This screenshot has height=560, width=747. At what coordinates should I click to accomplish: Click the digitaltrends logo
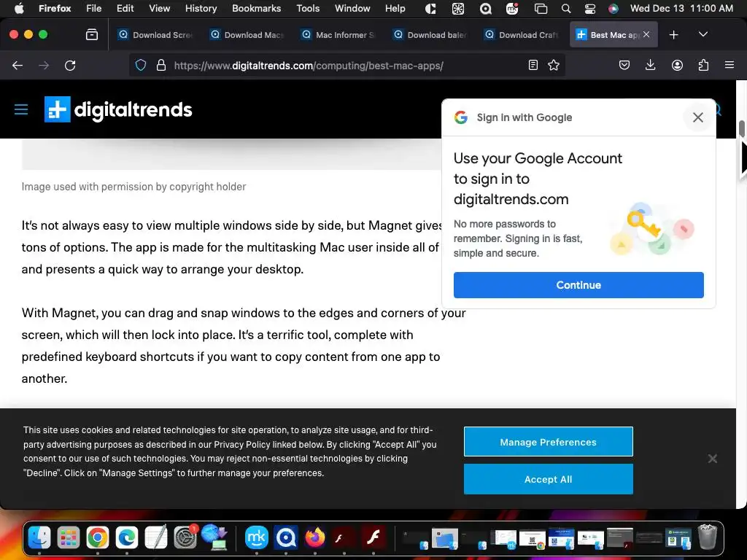[118, 109]
